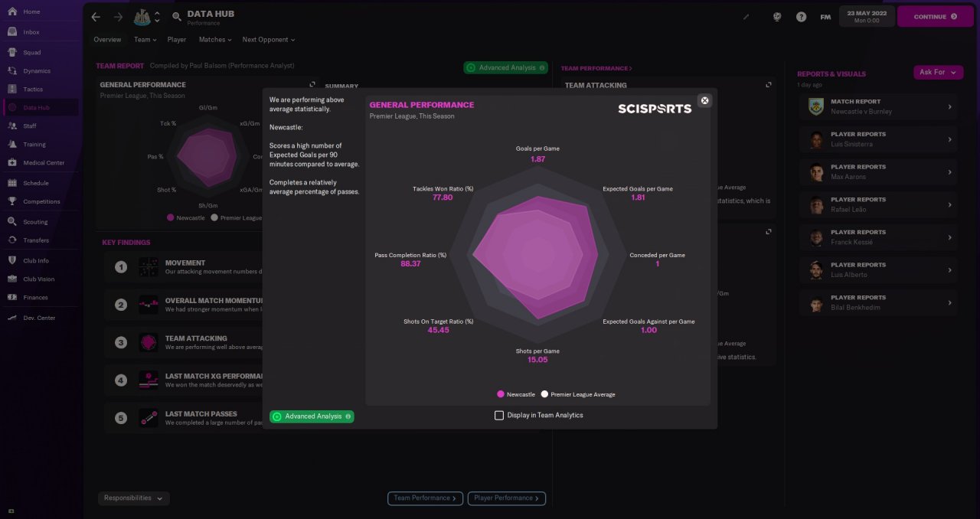
Task: Open Last Match Passes key finding
Action: [184, 418]
